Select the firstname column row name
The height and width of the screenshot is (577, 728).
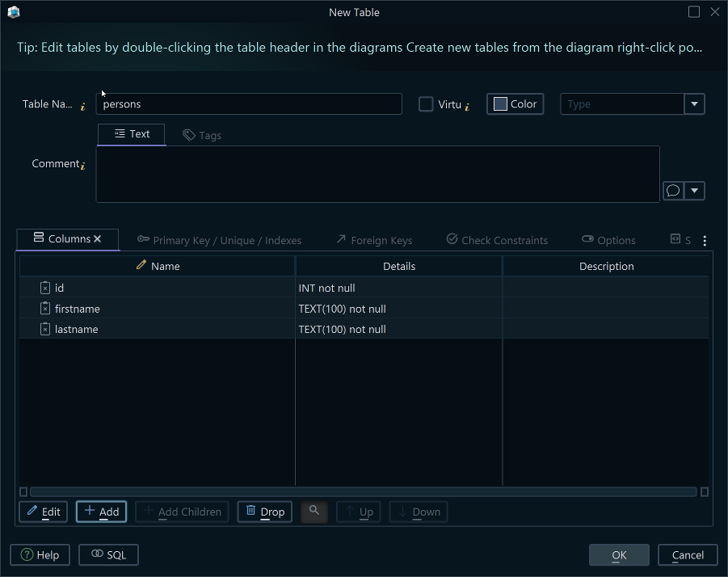pyautogui.click(x=77, y=309)
